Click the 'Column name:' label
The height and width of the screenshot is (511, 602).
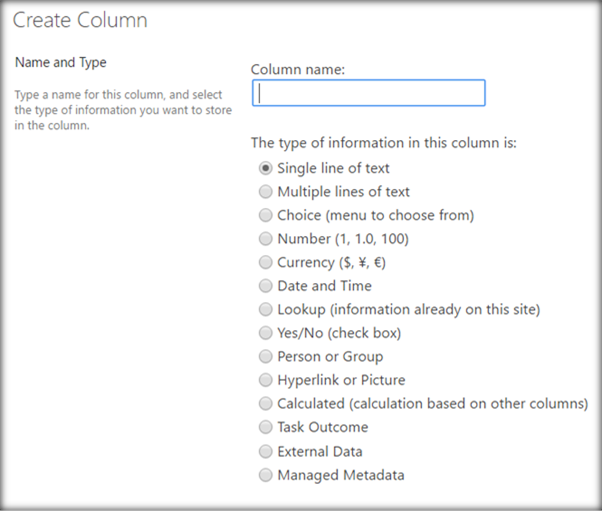coord(297,69)
